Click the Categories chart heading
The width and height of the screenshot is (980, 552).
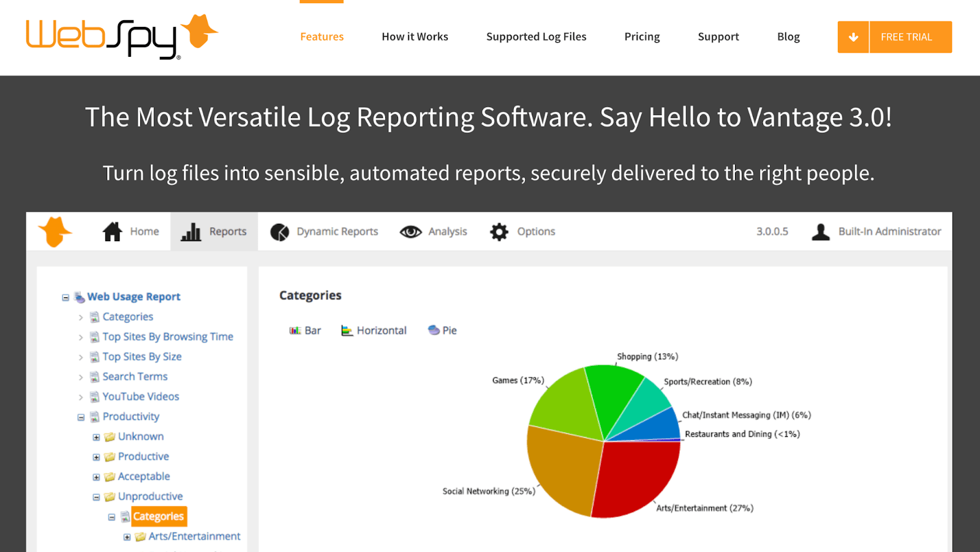click(x=311, y=296)
